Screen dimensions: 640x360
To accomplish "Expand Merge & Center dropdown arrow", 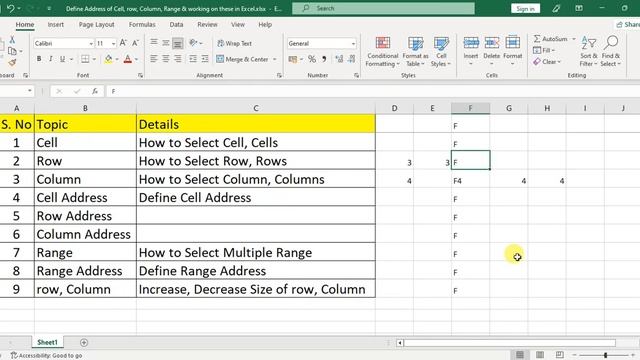I will tap(275, 60).
